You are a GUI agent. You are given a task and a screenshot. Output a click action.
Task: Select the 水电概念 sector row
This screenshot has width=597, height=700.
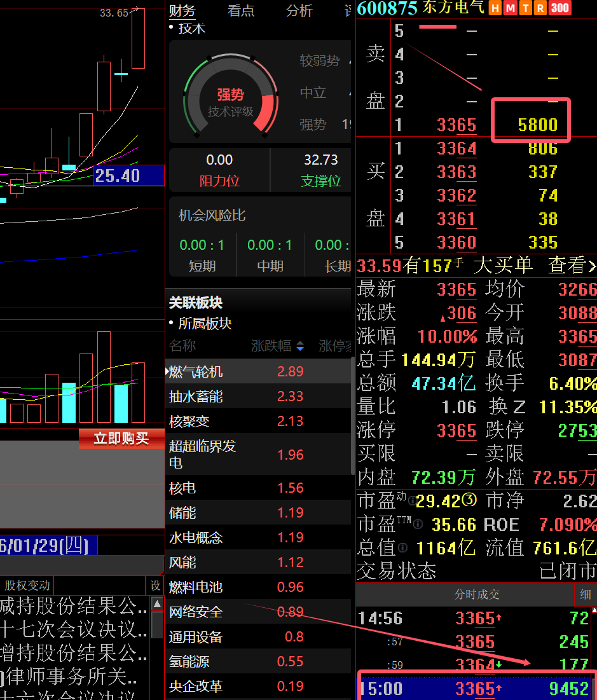click(x=258, y=537)
